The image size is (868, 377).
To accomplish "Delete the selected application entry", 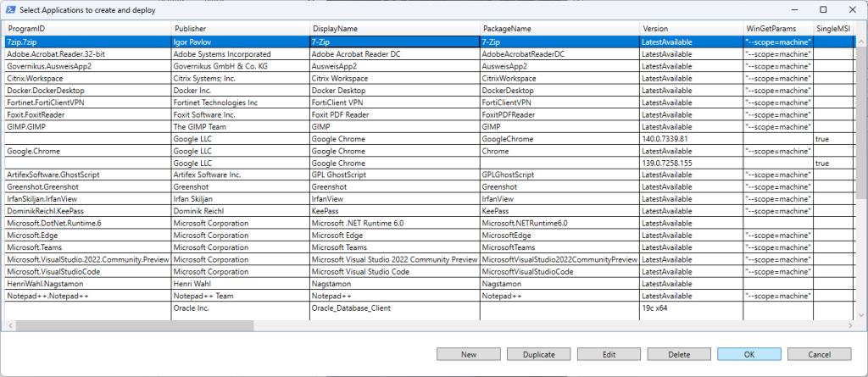I will tap(678, 354).
